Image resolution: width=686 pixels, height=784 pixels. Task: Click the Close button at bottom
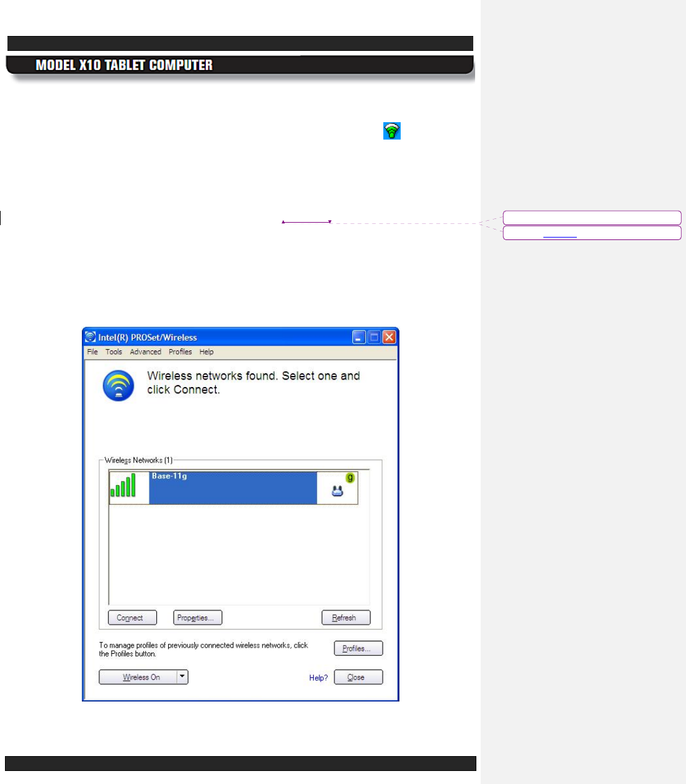click(359, 677)
